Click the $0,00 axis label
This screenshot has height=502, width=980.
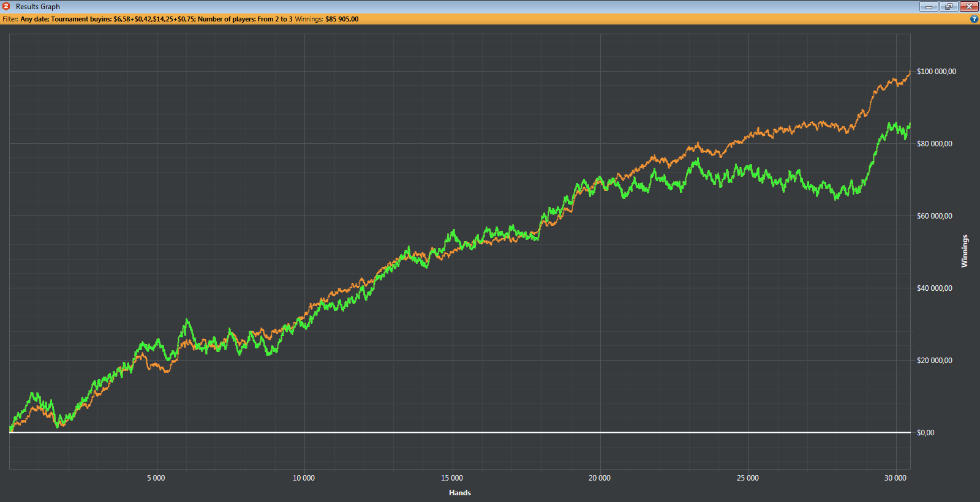point(925,433)
